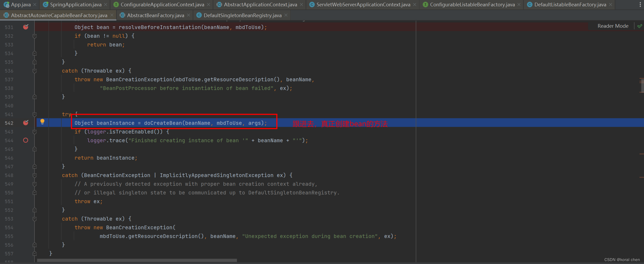Viewport: 644px width, 264px height.
Task: Open the AbstractBeanFactory.java tab
Action: [155, 15]
